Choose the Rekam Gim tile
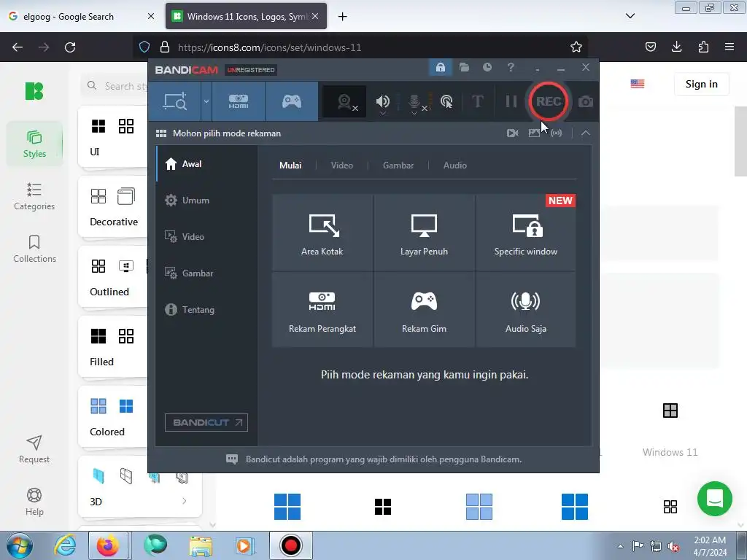747x560 pixels. pyautogui.click(x=424, y=310)
